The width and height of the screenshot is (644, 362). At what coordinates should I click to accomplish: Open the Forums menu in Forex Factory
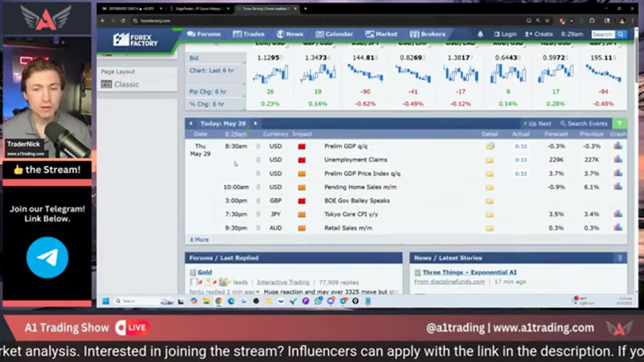[x=204, y=34]
